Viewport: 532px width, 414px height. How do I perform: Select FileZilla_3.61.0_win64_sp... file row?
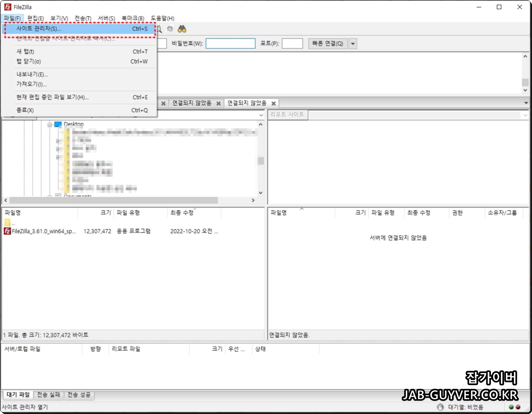(x=112, y=231)
